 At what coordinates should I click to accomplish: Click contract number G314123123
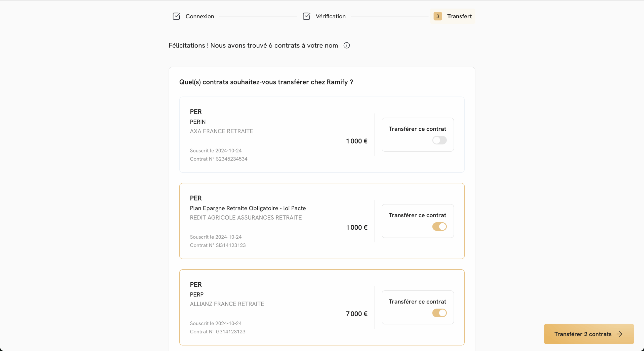230,332
